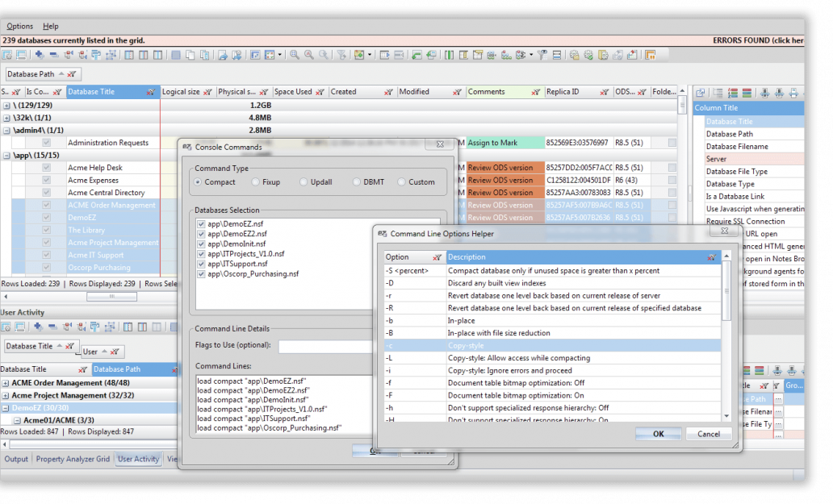Click the User grouping chip in User Activity
Screen dimensions: 833x504
click(102, 352)
